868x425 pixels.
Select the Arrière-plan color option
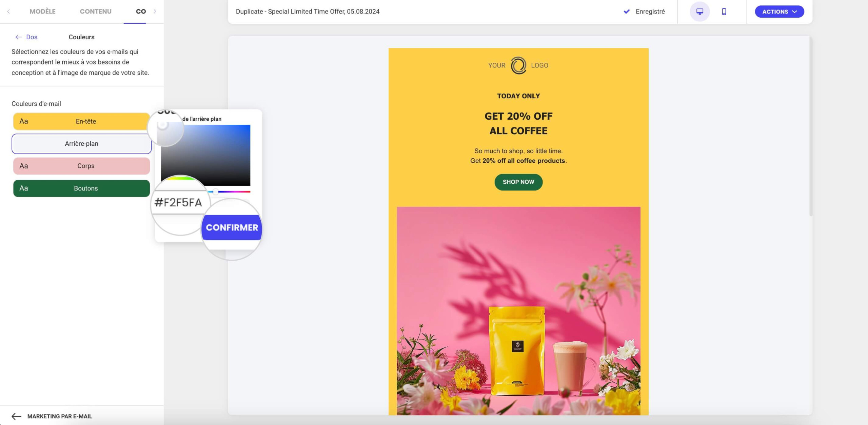coord(81,144)
